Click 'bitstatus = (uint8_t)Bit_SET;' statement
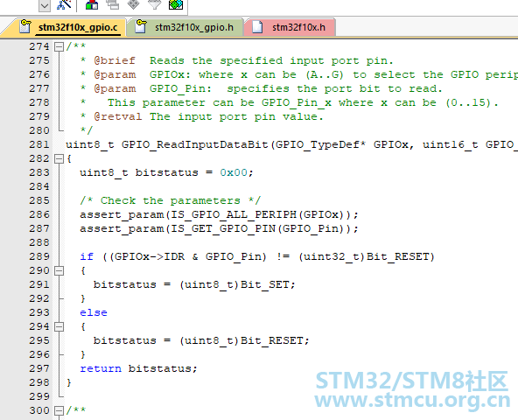518x420 pixels. coord(194,285)
